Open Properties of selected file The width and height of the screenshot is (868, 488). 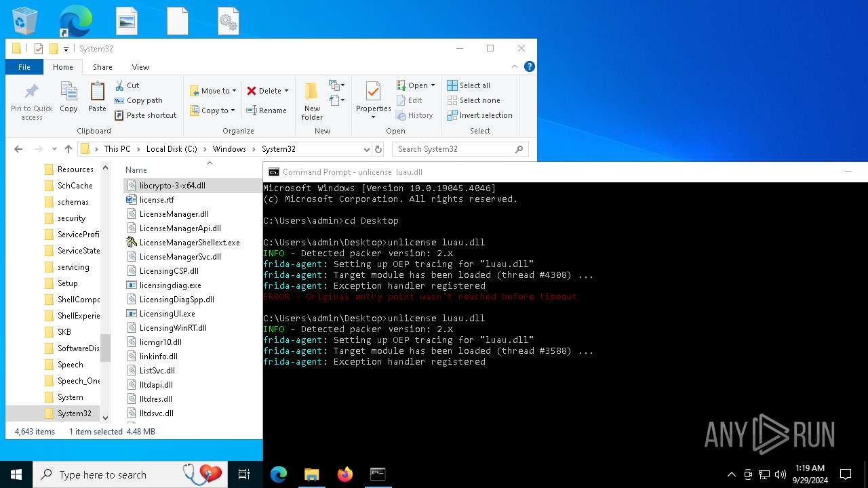point(373,100)
